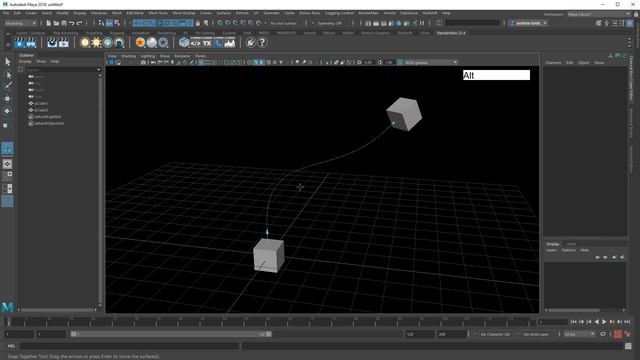This screenshot has height=360, width=640.
Task: Open Outliner Display menu
Action: point(25,62)
